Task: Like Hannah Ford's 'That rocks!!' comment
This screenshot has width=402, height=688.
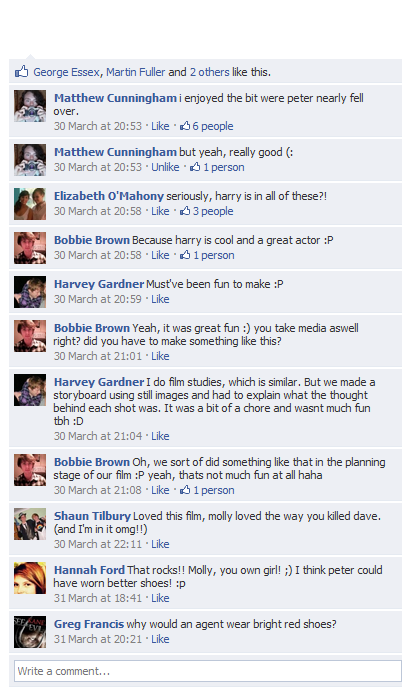Action: tap(160, 598)
